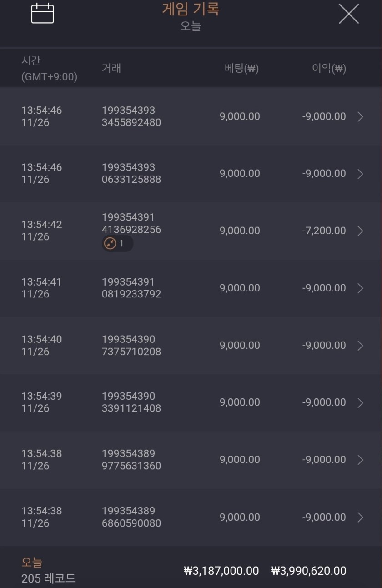382x588 pixels.
Task: Click the free-spin badge icon on the 13:54:42 record
Action: (x=111, y=244)
